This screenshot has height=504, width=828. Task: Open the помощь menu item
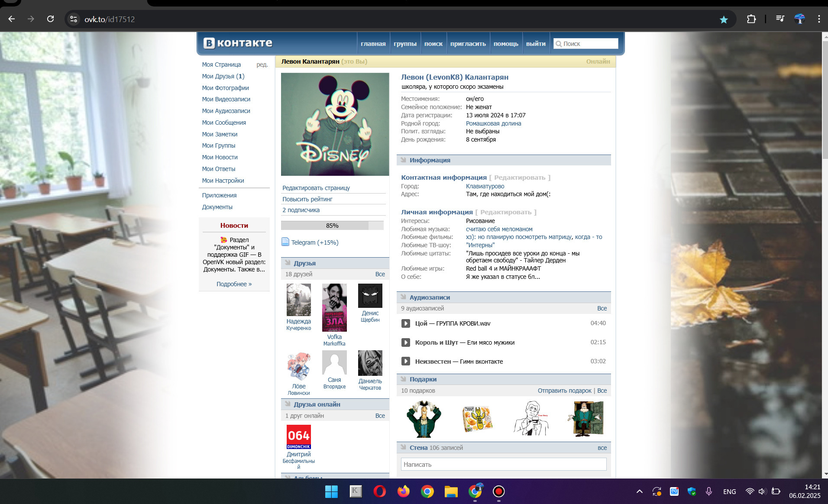pyautogui.click(x=506, y=44)
